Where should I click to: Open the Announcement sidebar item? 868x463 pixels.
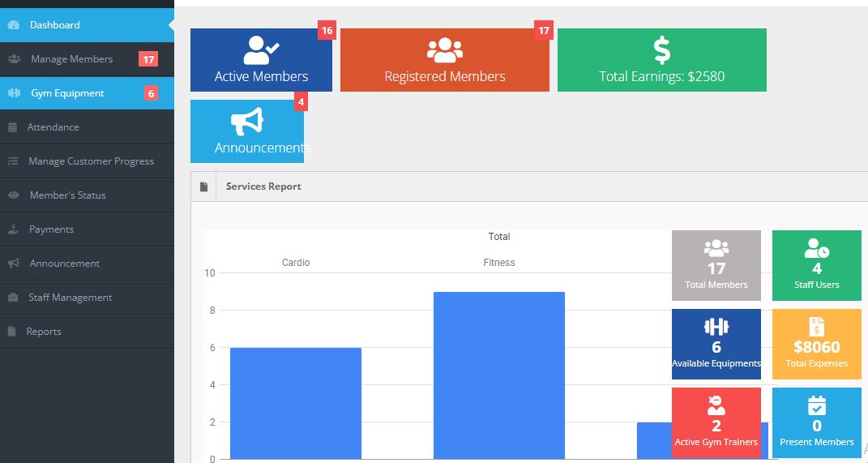[x=87, y=263]
